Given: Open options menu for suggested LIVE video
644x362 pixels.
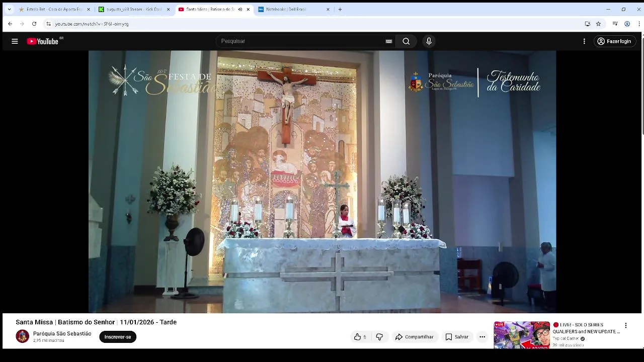Looking at the screenshot, I should click(626, 326).
